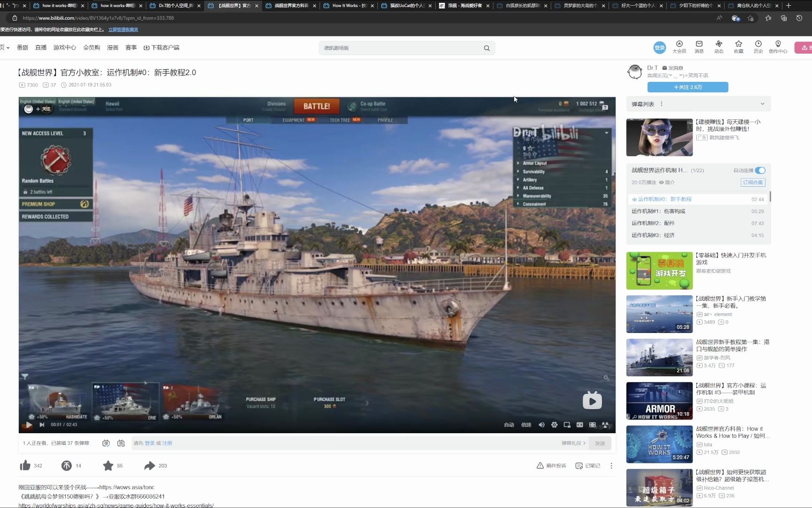
Task: Click 下载客户端 download link
Action: [161, 48]
